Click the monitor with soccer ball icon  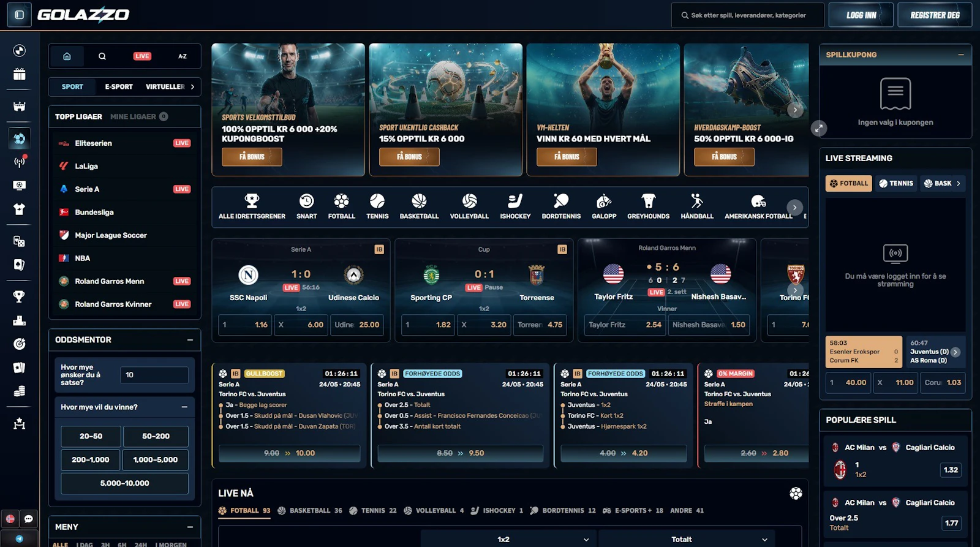(x=20, y=185)
